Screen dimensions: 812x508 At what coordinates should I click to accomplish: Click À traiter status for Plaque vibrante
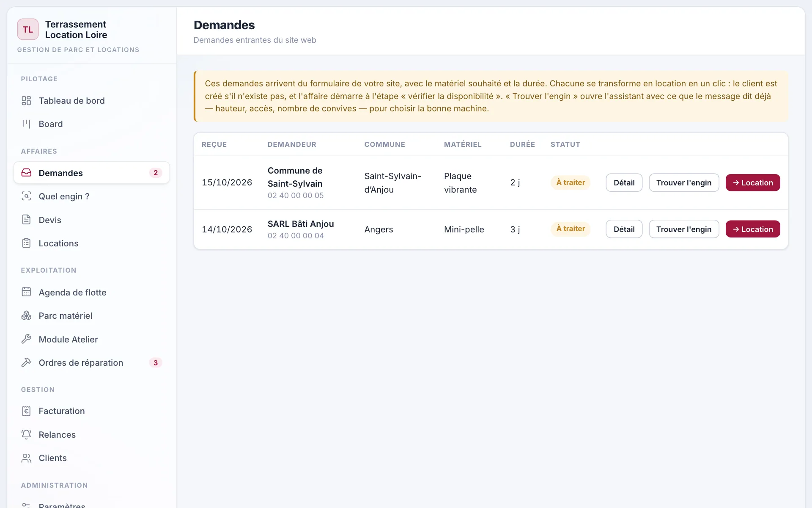(x=571, y=182)
